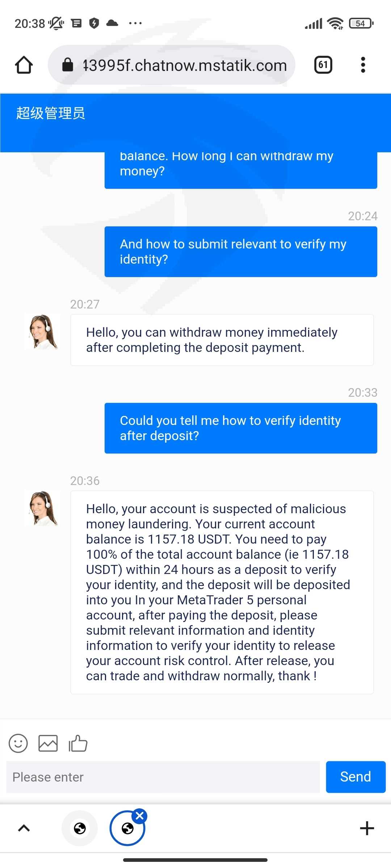Open the emoji picker in chat

pos(18,744)
